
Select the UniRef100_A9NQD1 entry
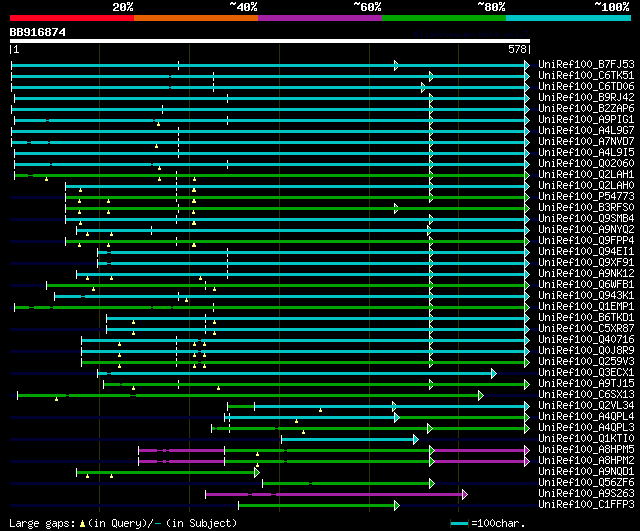[586, 472]
